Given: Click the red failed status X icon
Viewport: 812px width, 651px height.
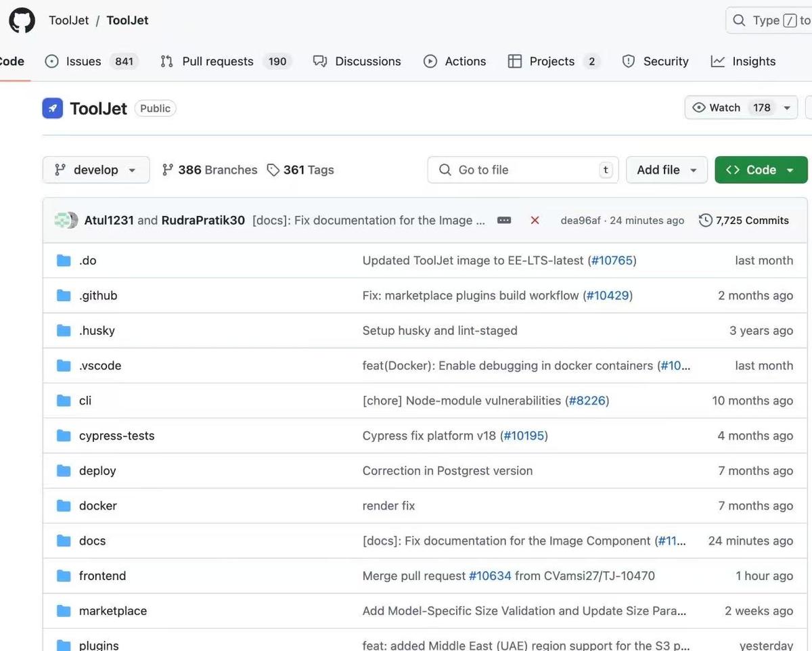Looking at the screenshot, I should pos(535,221).
